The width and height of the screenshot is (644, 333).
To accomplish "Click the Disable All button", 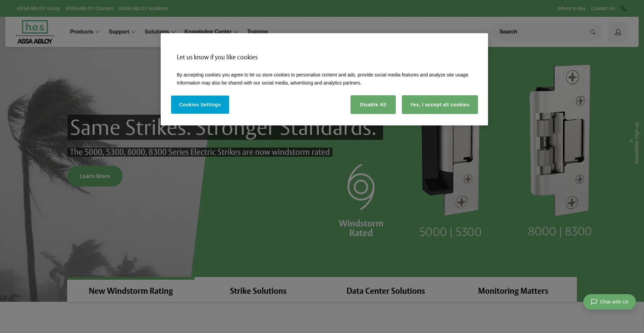I will click(x=373, y=105).
